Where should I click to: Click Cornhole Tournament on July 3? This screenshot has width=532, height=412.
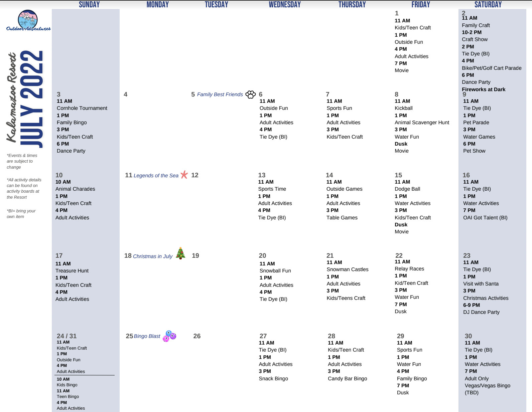pyautogui.click(x=82, y=108)
